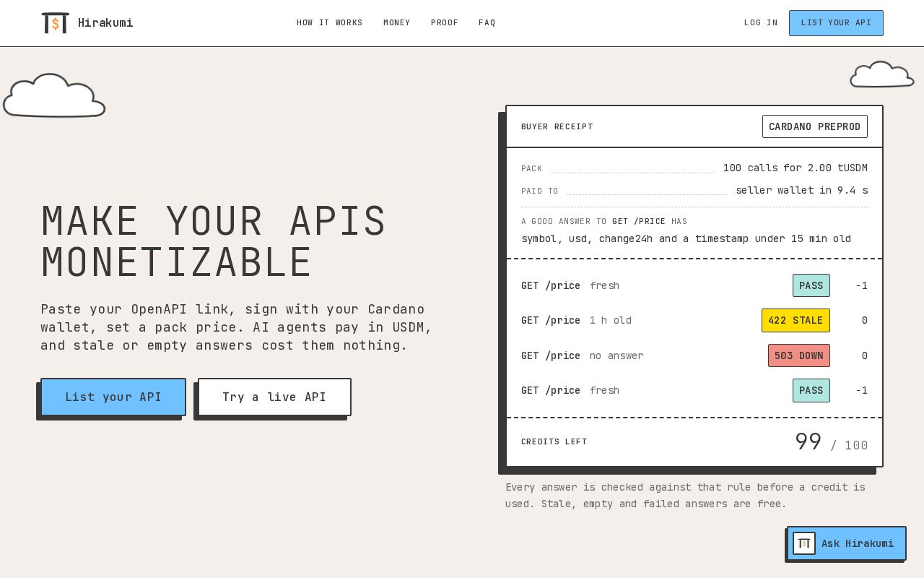The width and height of the screenshot is (924, 578).
Task: Click List Your API header button
Action: point(836,23)
